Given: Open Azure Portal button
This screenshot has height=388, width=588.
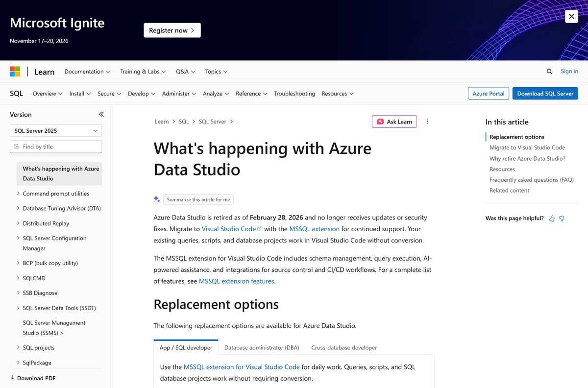Looking at the screenshot, I should [x=489, y=94].
